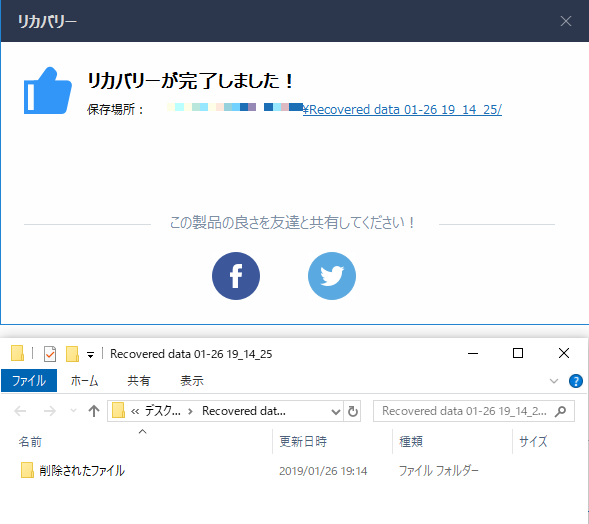This screenshot has width=589, height=524.
Task: Minimize the Explorer window
Action: (473, 353)
